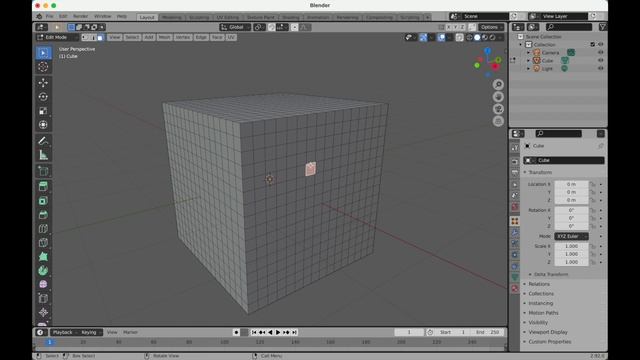This screenshot has width=640, height=360.
Task: Open the XYZ Euler rotation mode dropdown
Action: 571,236
